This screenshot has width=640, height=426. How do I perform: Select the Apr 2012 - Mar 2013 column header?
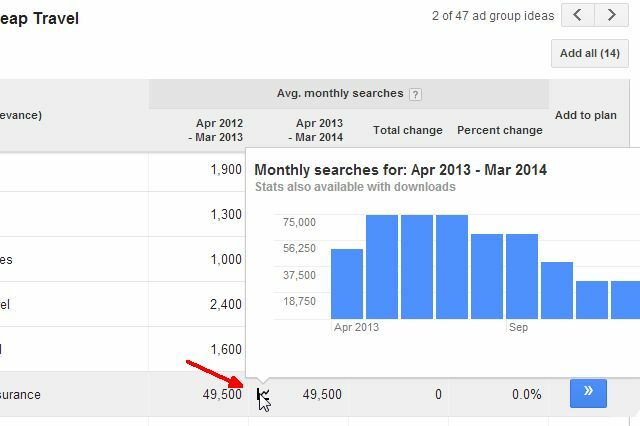(216, 130)
